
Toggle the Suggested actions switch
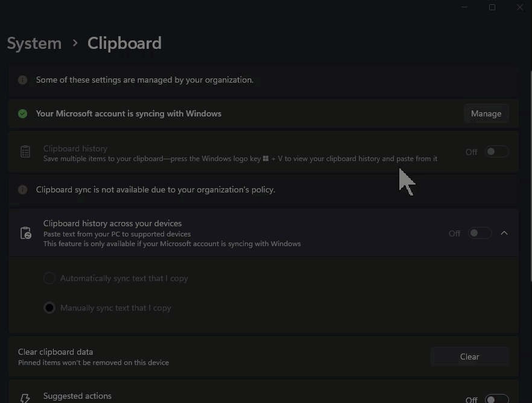click(497, 399)
